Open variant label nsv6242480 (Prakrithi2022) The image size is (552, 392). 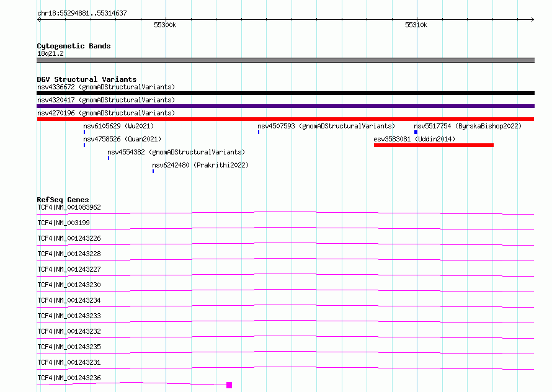[200, 165]
